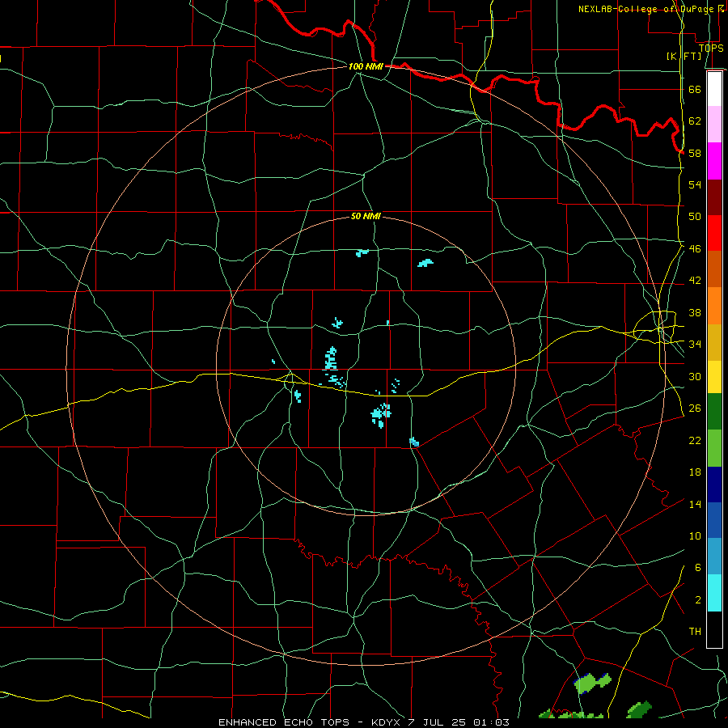Select the 66 value on the legend
The image size is (728, 728).
(695, 89)
